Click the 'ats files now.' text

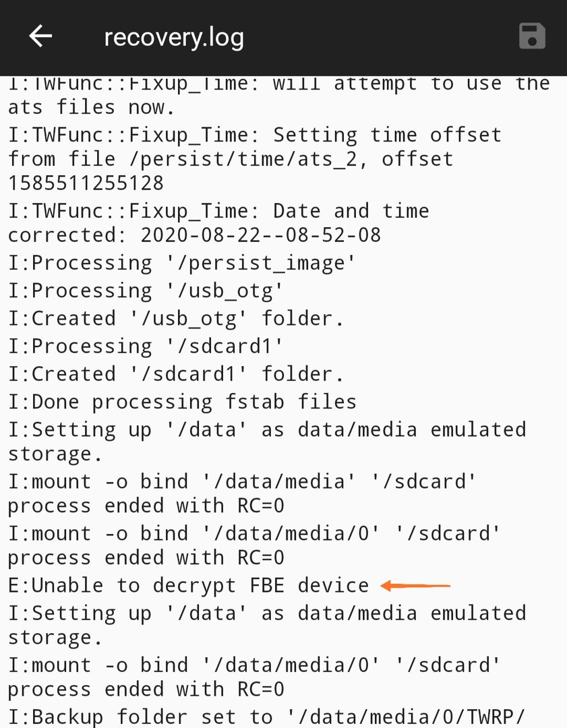click(x=92, y=107)
